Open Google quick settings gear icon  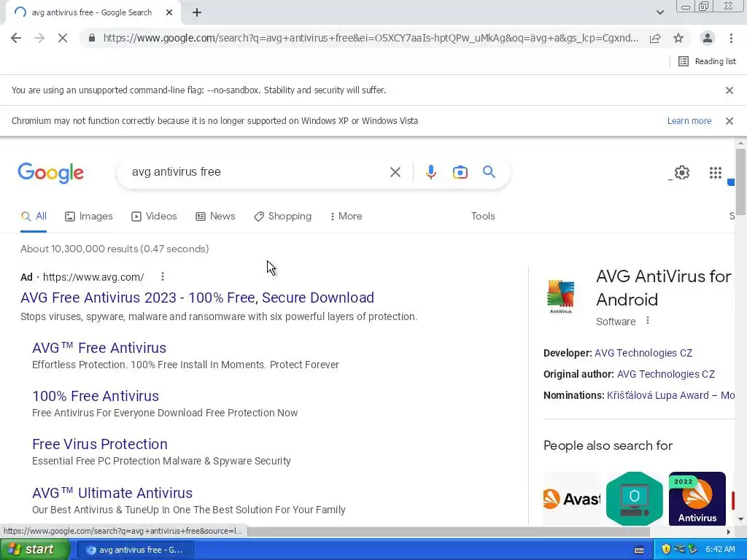pos(682,172)
